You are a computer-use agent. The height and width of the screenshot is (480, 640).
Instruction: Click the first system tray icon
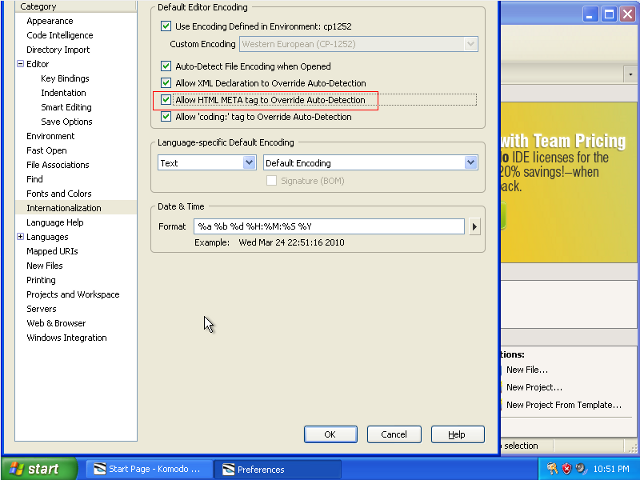[552, 469]
